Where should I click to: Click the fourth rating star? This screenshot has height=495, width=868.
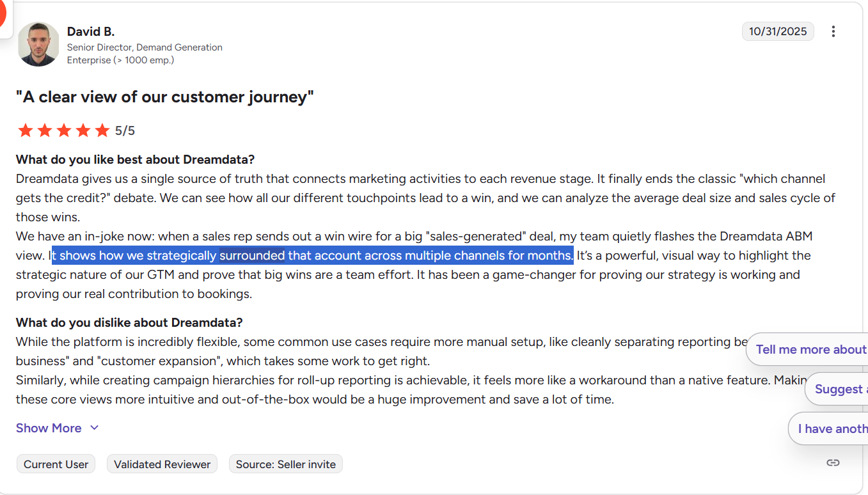click(x=83, y=130)
